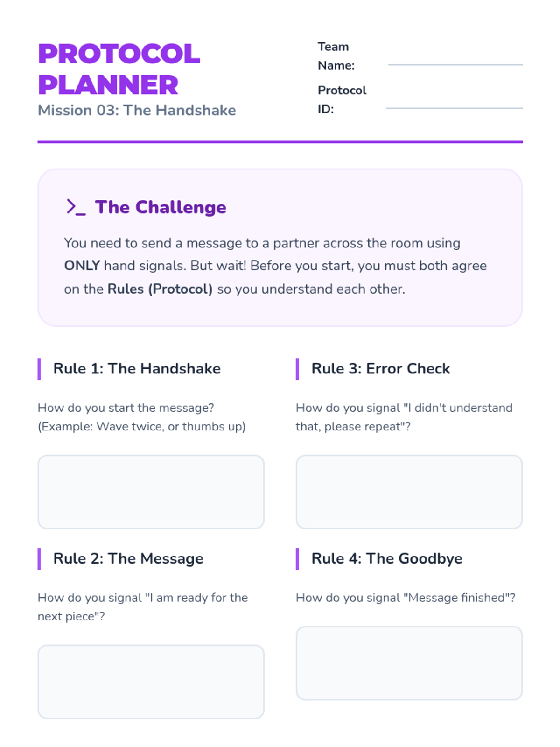The width and height of the screenshot is (560, 747).
Task: Click the bold Rules (Protocol) text
Action: [160, 289]
